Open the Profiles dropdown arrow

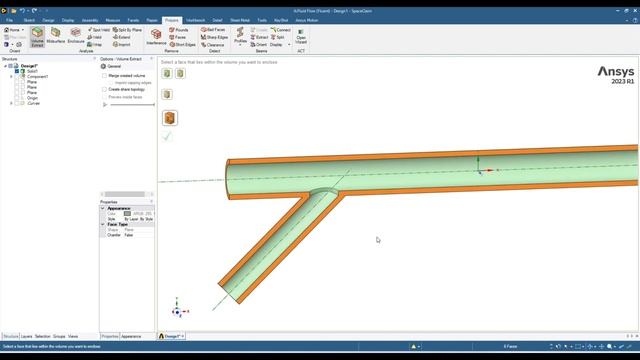coord(240,44)
